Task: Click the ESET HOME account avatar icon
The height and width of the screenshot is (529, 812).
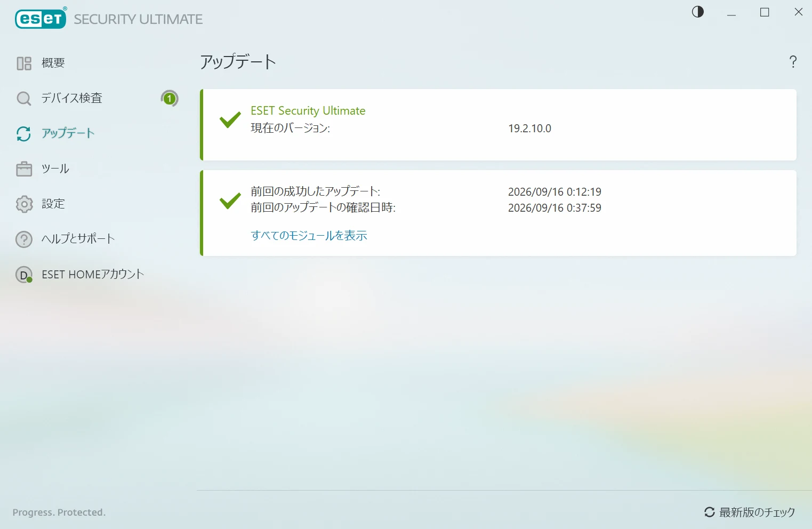Action: click(24, 275)
